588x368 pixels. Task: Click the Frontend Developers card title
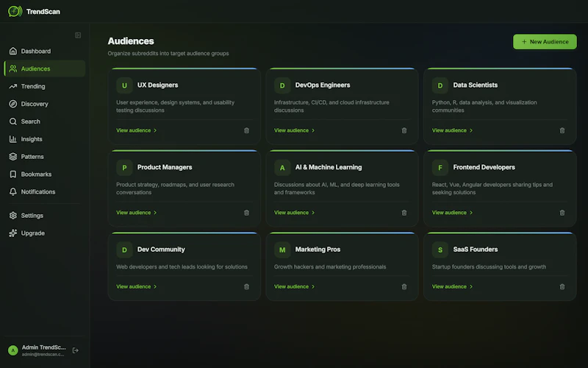(x=484, y=168)
